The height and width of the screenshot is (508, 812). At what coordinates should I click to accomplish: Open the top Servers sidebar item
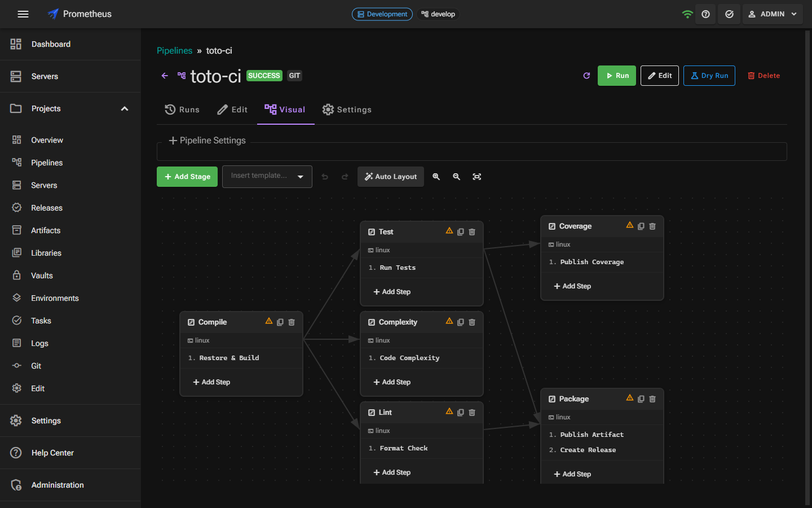[x=70, y=76]
